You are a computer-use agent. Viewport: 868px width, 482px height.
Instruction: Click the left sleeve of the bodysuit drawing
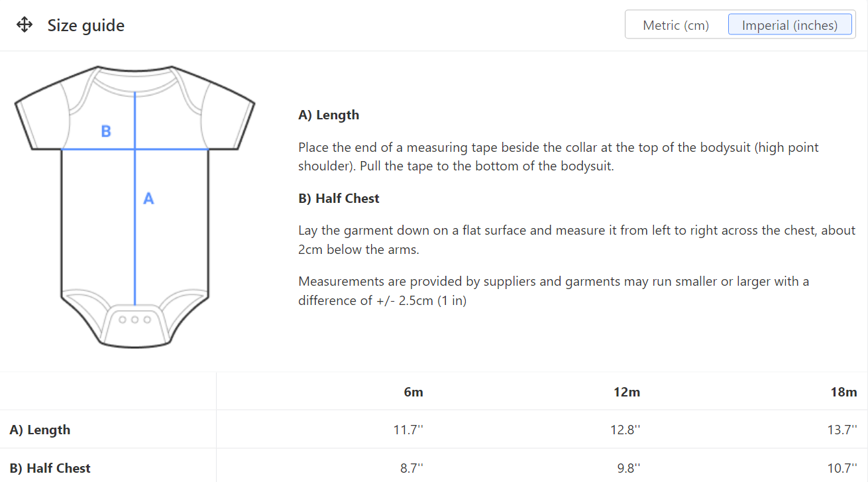(41, 119)
